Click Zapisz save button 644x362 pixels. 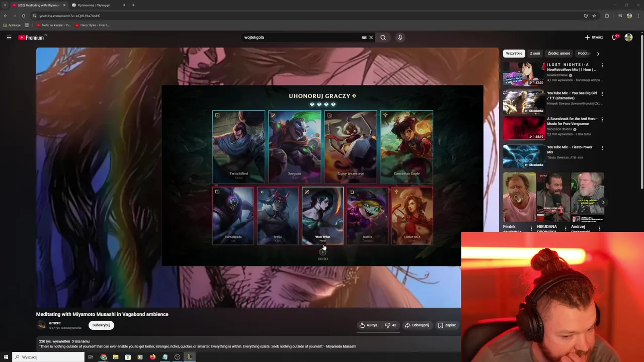pyautogui.click(x=447, y=325)
